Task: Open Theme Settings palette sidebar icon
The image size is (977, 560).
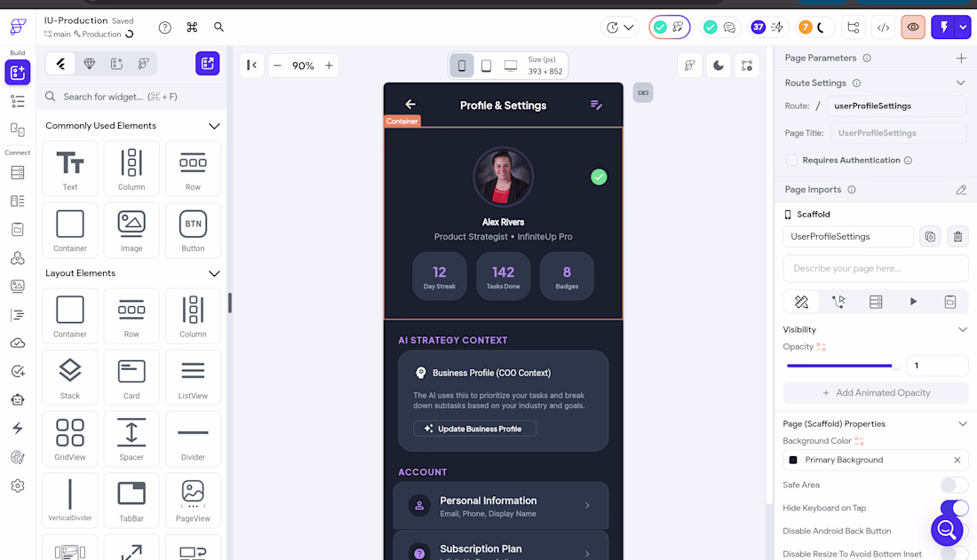Action: tap(18, 457)
